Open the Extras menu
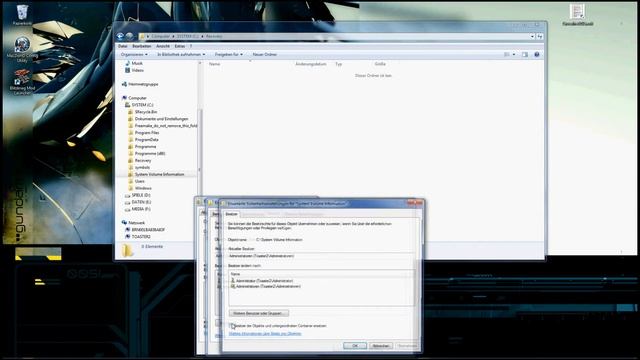640x360 pixels. [x=180, y=46]
